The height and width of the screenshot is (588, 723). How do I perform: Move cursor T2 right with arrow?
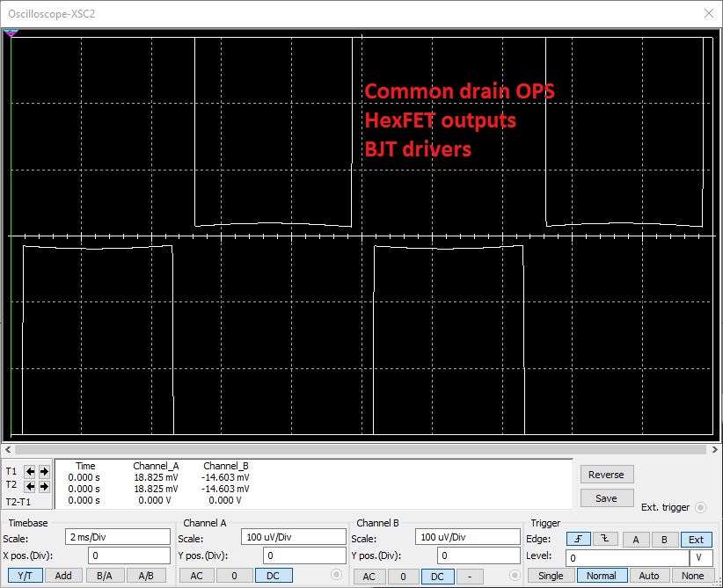pyautogui.click(x=44, y=487)
